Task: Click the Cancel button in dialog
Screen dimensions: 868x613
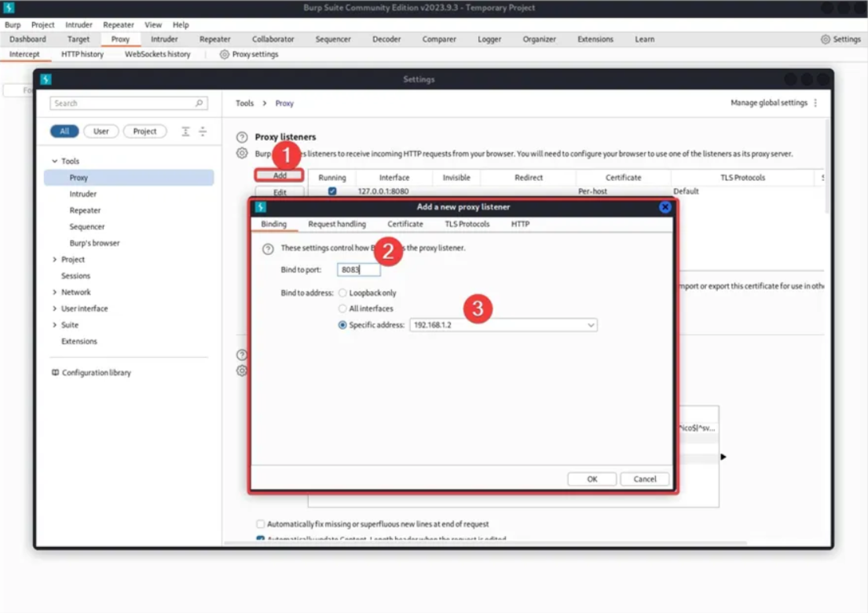Action: [x=644, y=479]
